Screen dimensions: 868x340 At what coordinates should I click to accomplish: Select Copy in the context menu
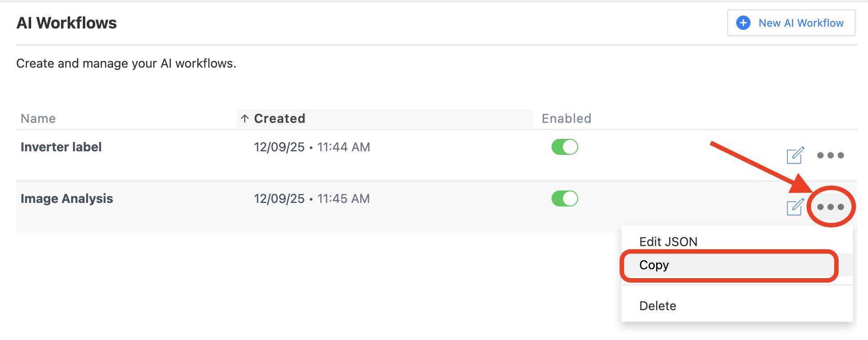tap(654, 265)
